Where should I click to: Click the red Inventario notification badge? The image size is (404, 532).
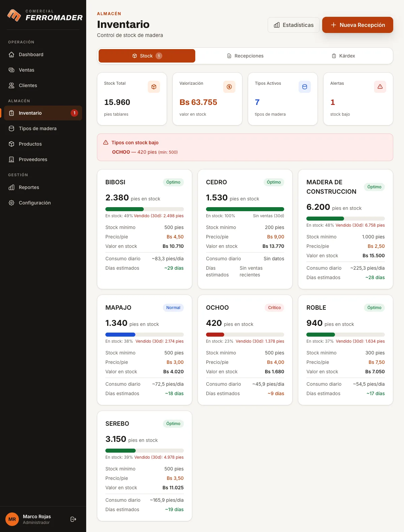(x=74, y=113)
